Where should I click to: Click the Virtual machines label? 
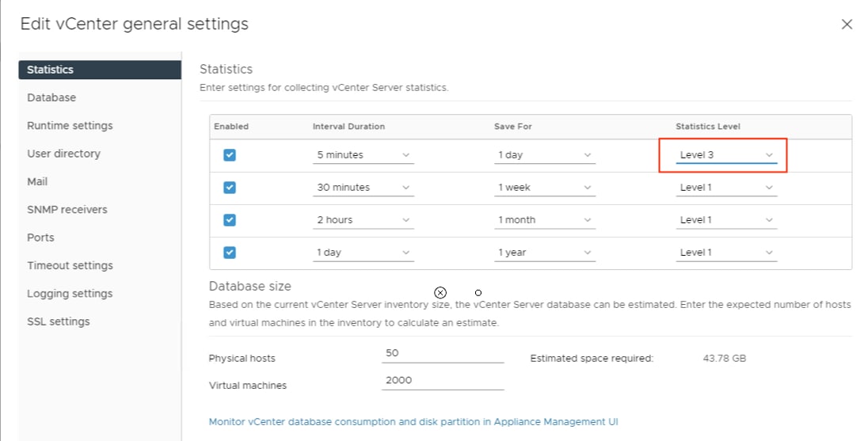[247, 385]
